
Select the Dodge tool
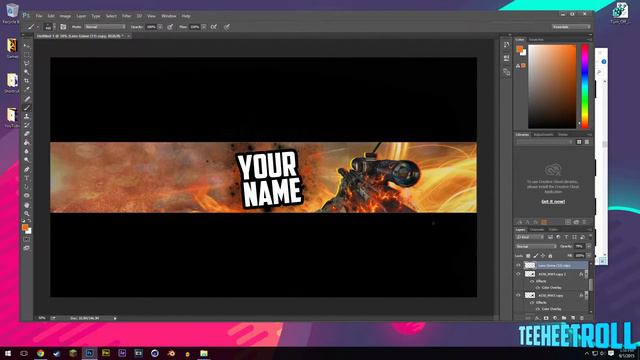point(27,160)
